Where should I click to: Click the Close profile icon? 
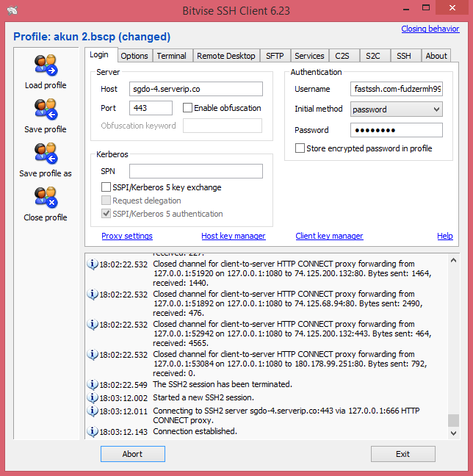46,198
